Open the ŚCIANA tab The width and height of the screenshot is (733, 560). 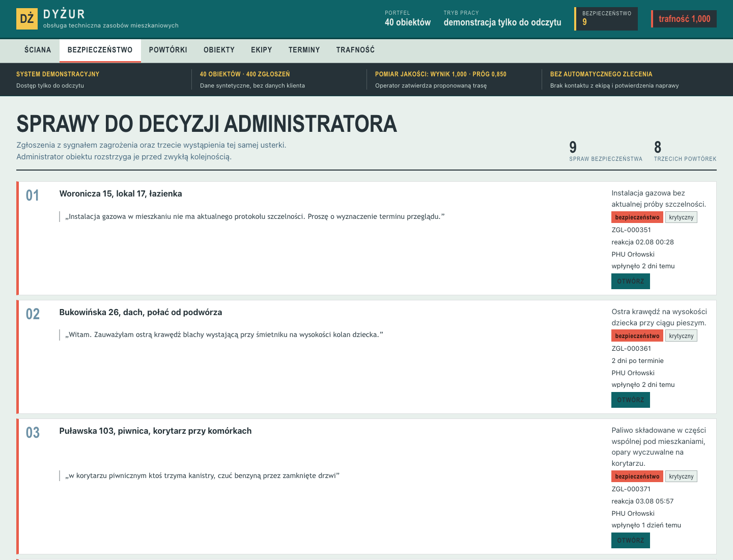tap(38, 50)
